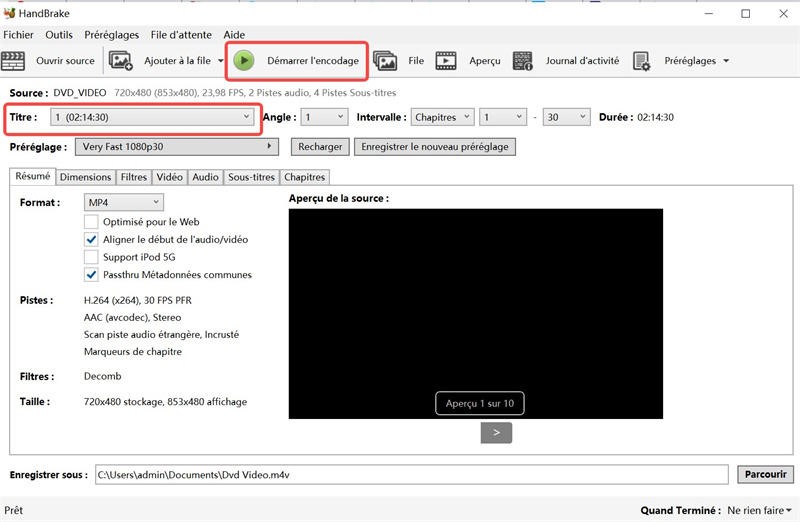Click Scan piste audio étrangère, Incrusté text
The width and height of the screenshot is (800, 522).
pyautogui.click(x=161, y=335)
